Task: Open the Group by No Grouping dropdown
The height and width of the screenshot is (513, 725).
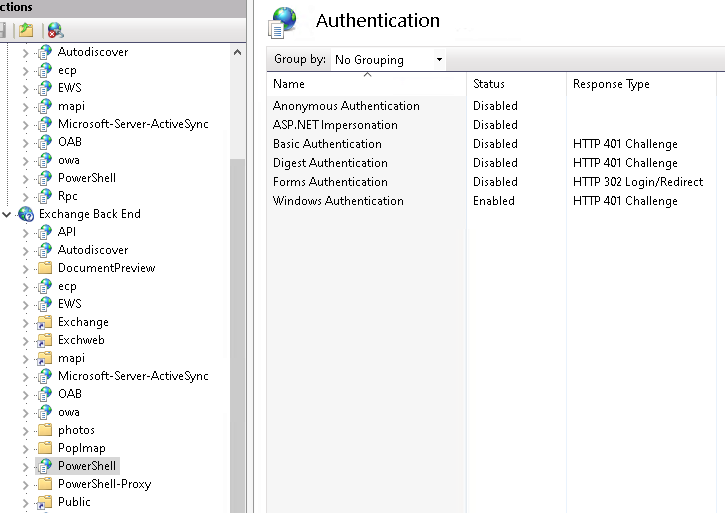Action: coord(388,60)
